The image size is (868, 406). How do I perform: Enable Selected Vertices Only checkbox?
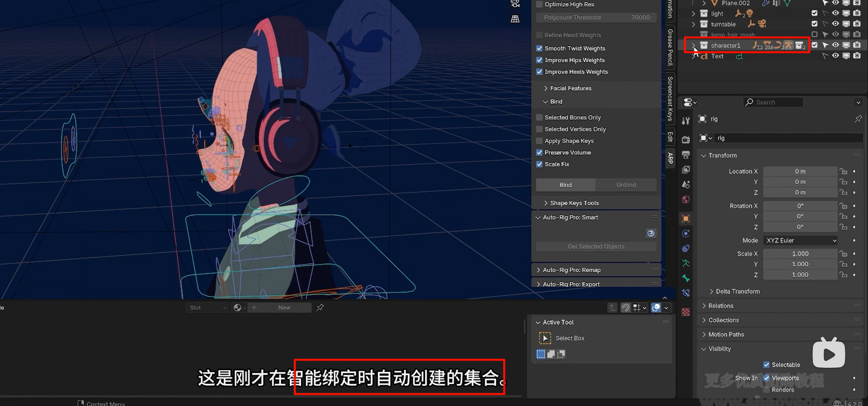coord(539,129)
